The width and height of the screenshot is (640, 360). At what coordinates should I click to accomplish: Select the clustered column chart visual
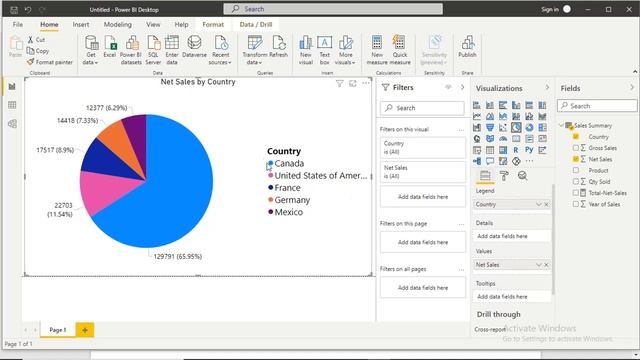click(x=516, y=105)
